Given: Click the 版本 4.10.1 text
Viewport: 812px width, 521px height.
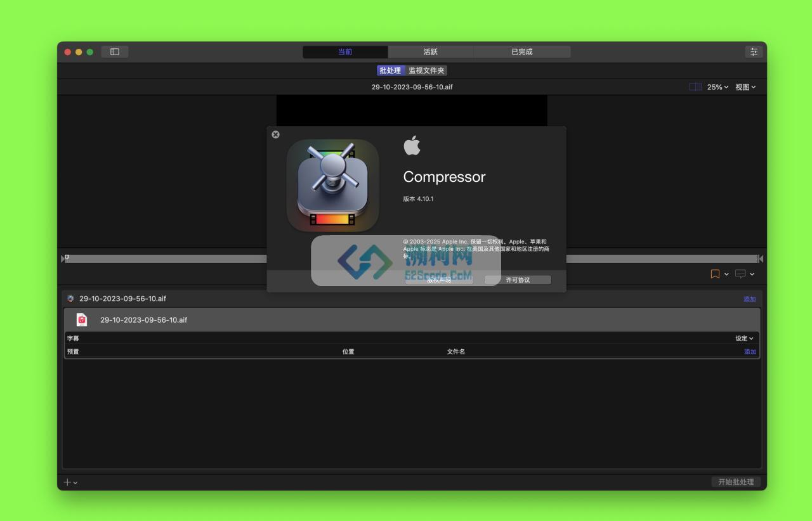Looking at the screenshot, I should [x=419, y=199].
